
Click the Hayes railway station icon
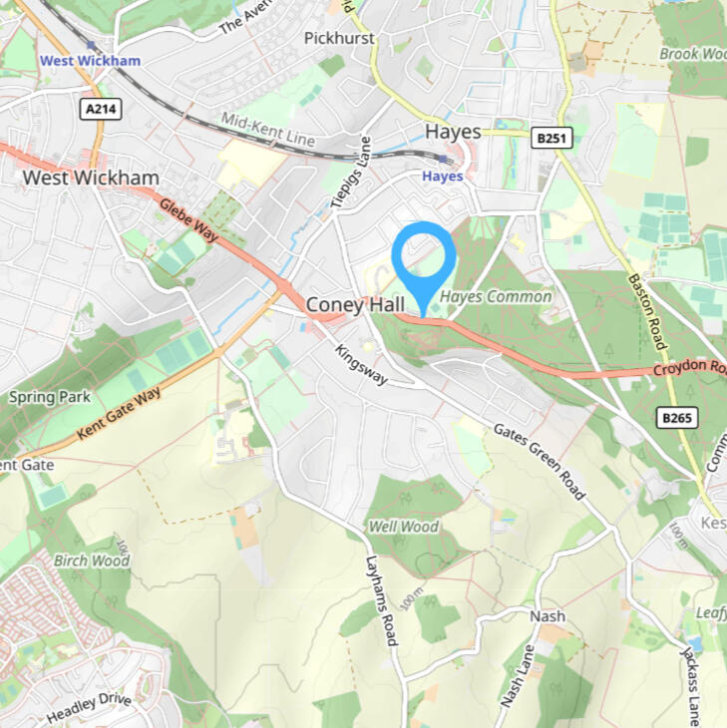[443, 160]
